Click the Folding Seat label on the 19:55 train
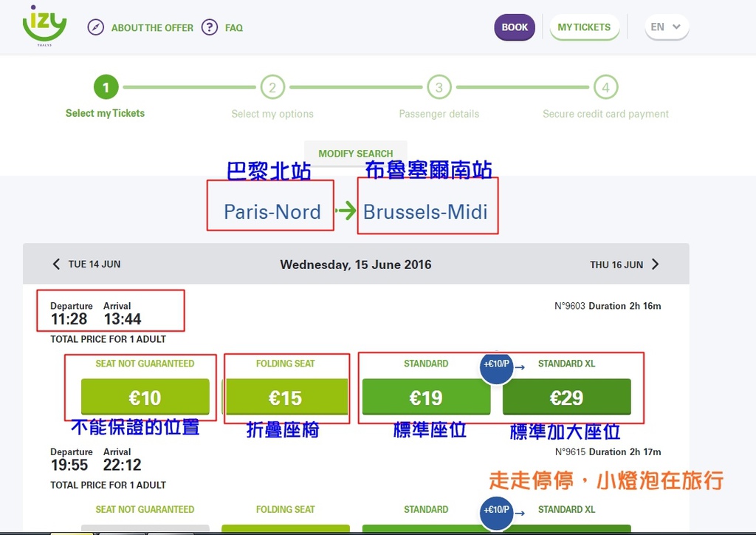Viewport: 756px width, 535px height. (x=286, y=509)
